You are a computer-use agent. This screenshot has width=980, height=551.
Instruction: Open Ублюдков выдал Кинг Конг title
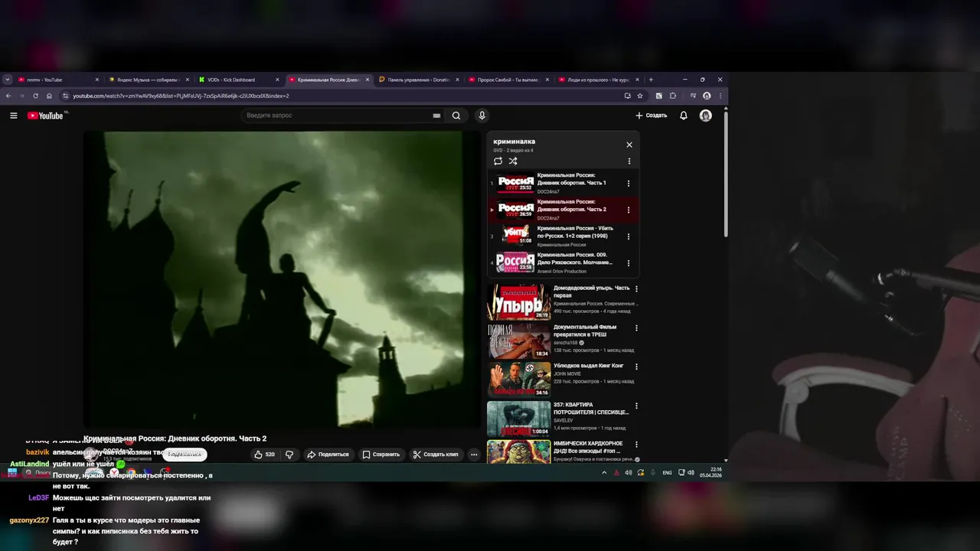click(589, 366)
